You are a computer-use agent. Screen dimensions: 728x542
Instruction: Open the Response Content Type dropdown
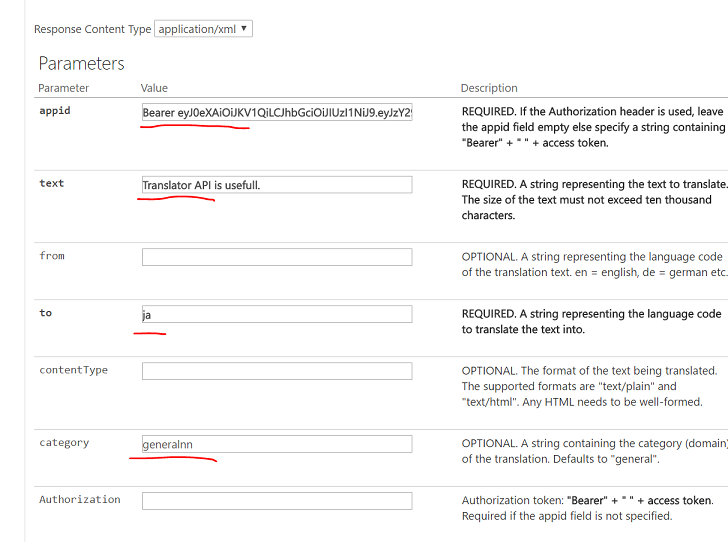coord(203,29)
